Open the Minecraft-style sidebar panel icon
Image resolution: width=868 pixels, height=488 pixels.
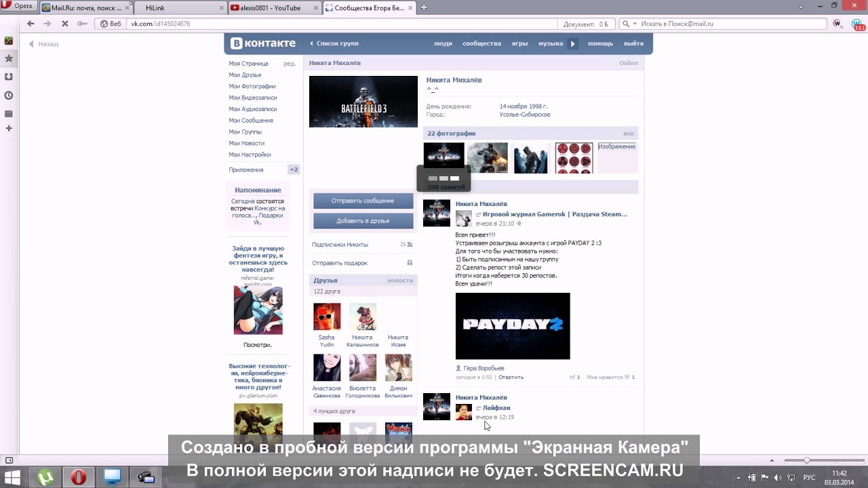(8, 41)
